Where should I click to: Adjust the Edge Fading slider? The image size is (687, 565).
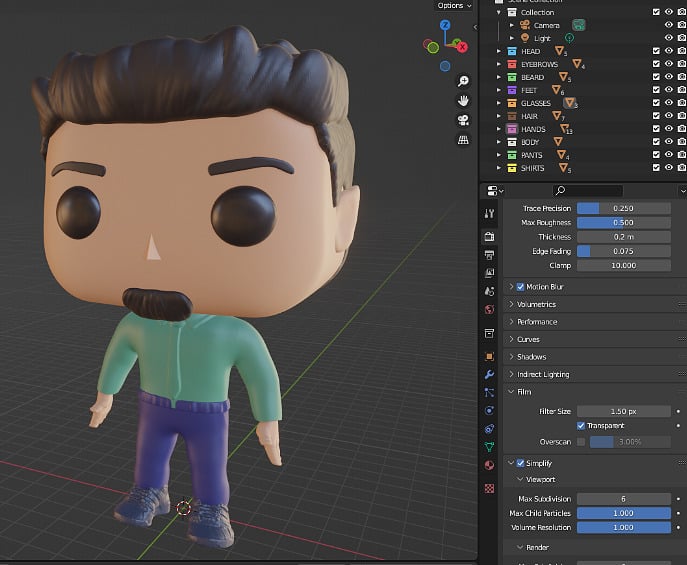point(623,251)
